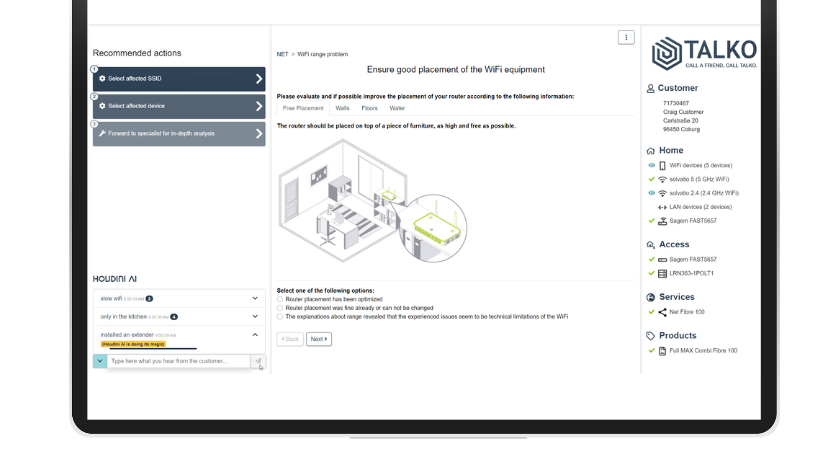Click the Products tag icon
The height and width of the screenshot is (450, 825).
(651, 336)
